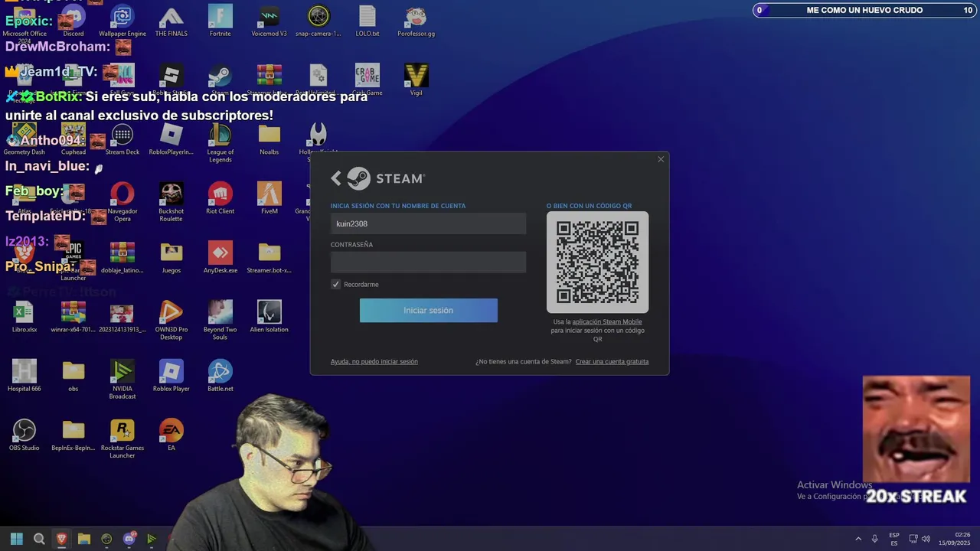Viewport: 980px width, 551px height.
Task: Select the LOLO.txt file icon
Action: pyautogui.click(x=367, y=21)
